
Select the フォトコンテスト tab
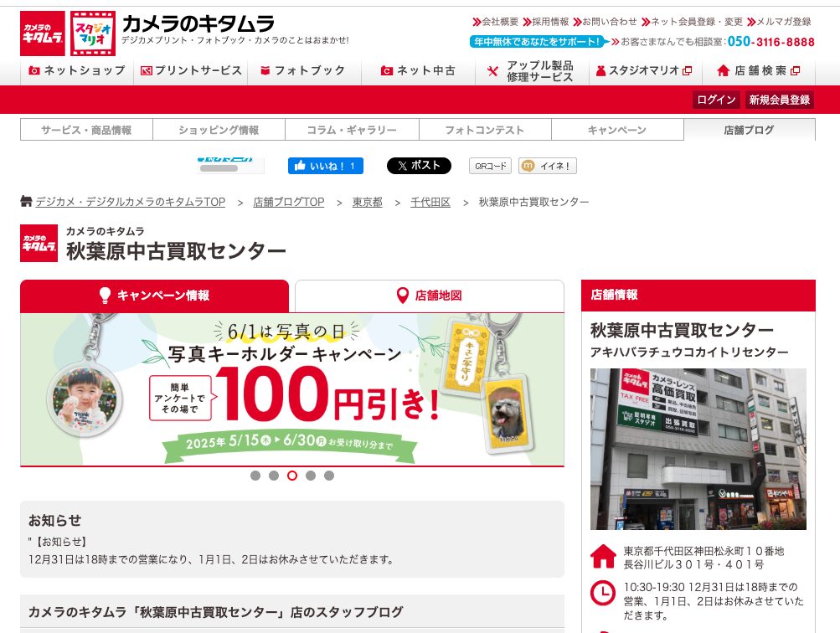(485, 130)
